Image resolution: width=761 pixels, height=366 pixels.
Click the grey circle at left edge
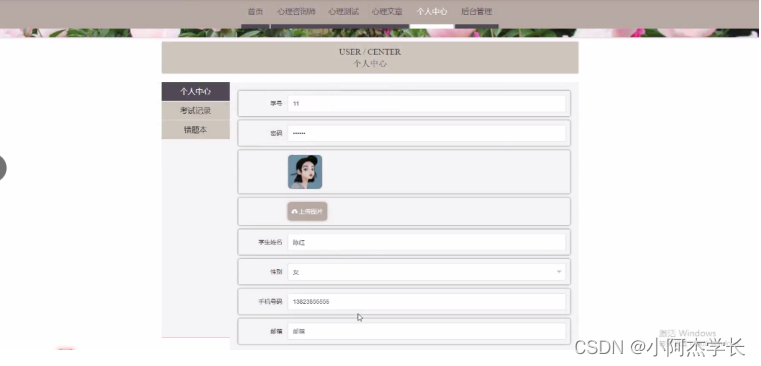tap(2, 168)
